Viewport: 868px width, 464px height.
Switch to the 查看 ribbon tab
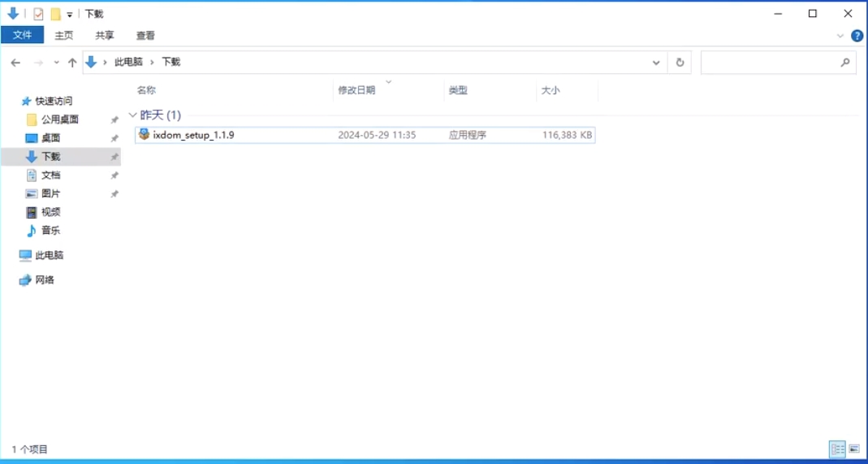tap(145, 35)
